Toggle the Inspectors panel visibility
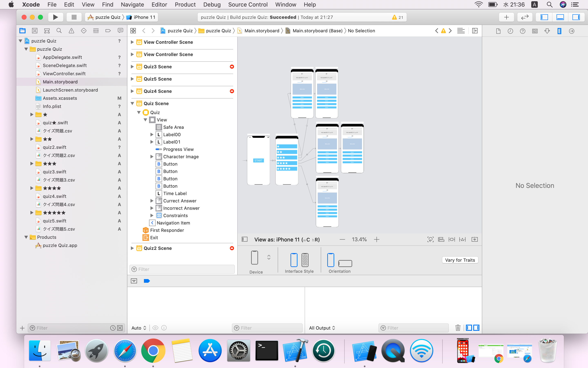 coord(576,17)
